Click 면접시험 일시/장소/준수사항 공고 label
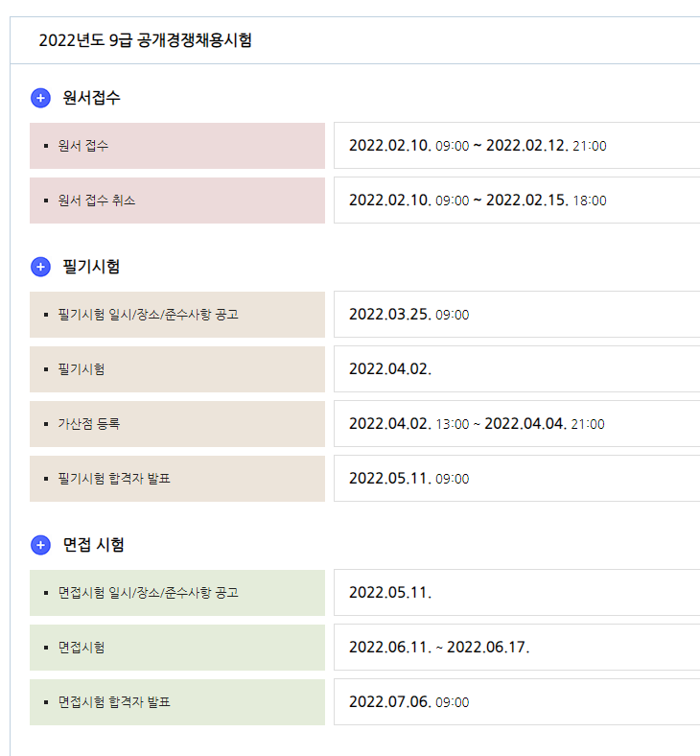 [x=148, y=593]
